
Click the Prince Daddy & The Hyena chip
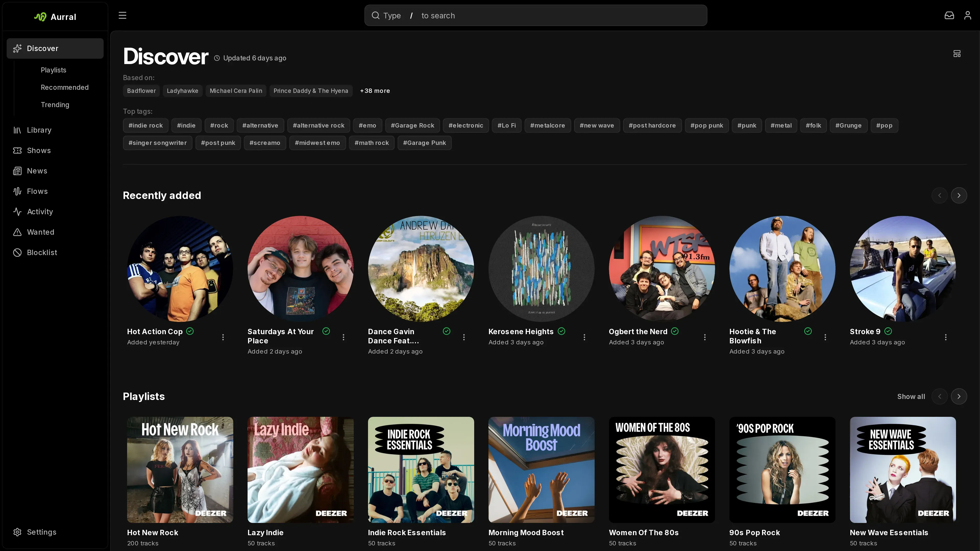point(310,91)
